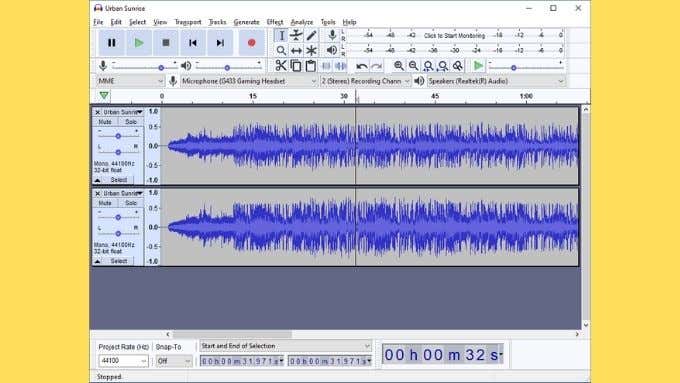Screen dimensions: 680x383
Task: Click the bottom track Select button
Action: [118, 261]
